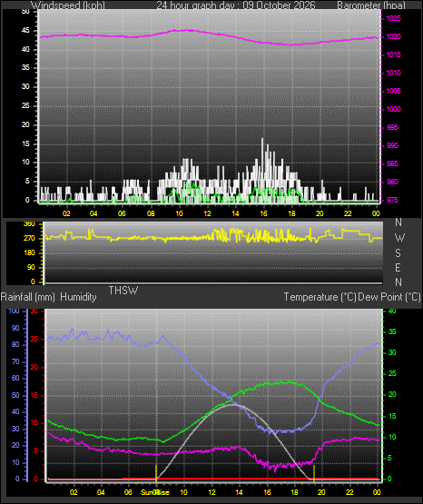Click 1000 on the barometer axis
Image resolution: width=423 pixels, height=504 pixels.
tap(393, 109)
